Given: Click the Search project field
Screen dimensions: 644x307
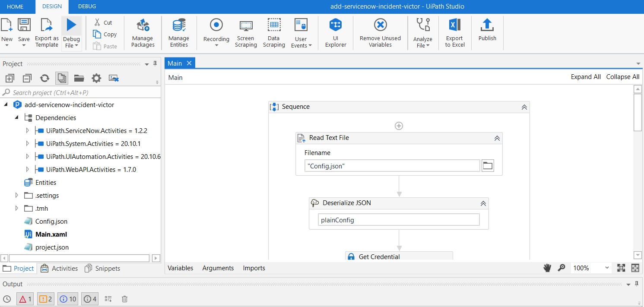Looking at the screenshot, I should [81, 92].
